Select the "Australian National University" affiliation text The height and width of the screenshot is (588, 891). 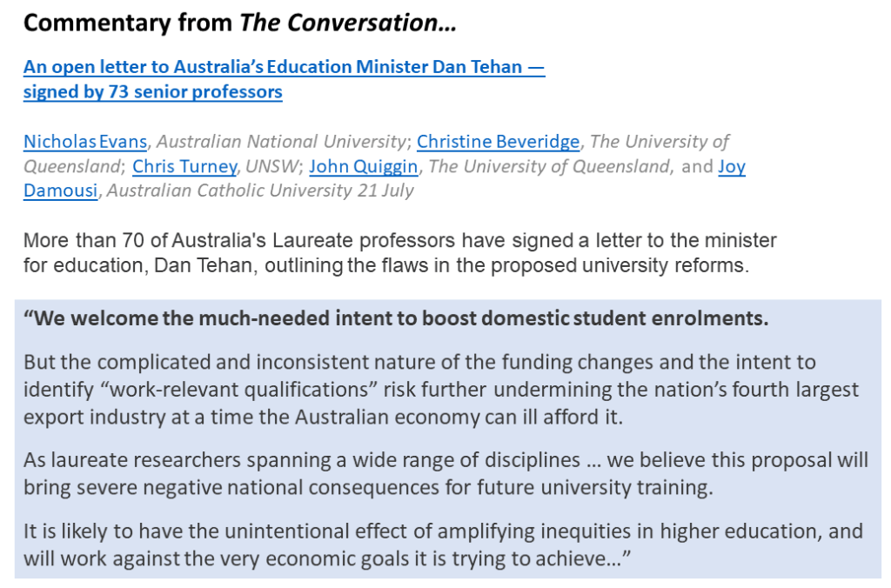pos(281,141)
